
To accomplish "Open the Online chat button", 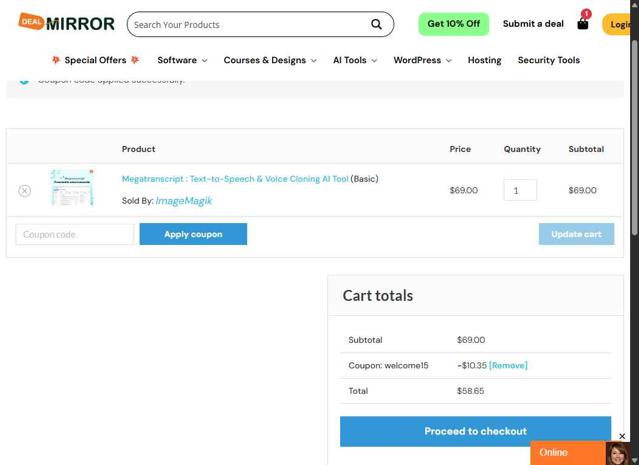I will tap(568, 453).
